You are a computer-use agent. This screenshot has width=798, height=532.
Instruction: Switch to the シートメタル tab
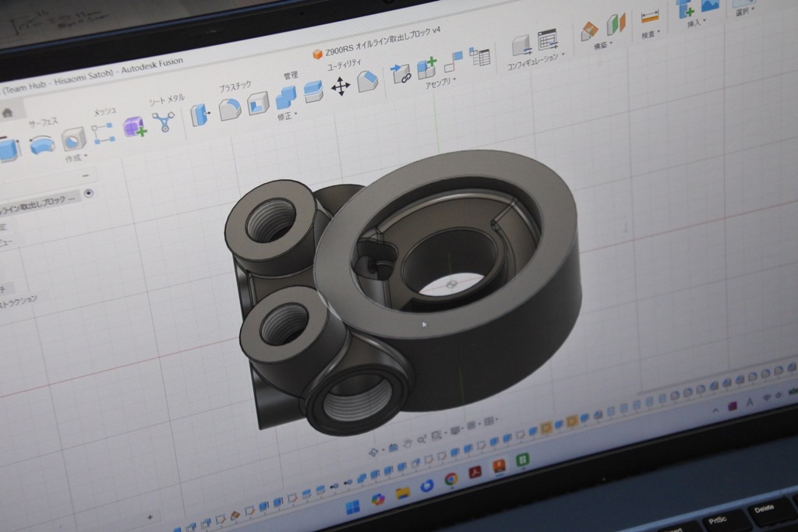[x=167, y=99]
